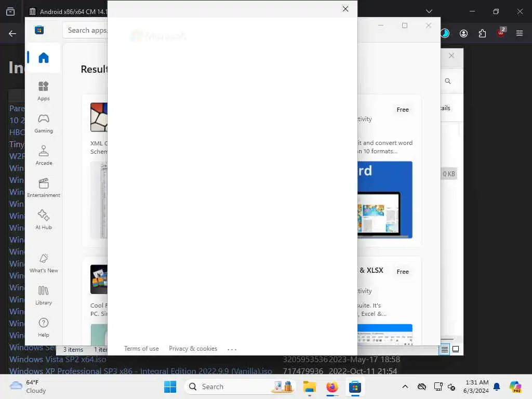532x399 pixels.
Task: Open Privacy & cookies link
Action: click(193, 349)
